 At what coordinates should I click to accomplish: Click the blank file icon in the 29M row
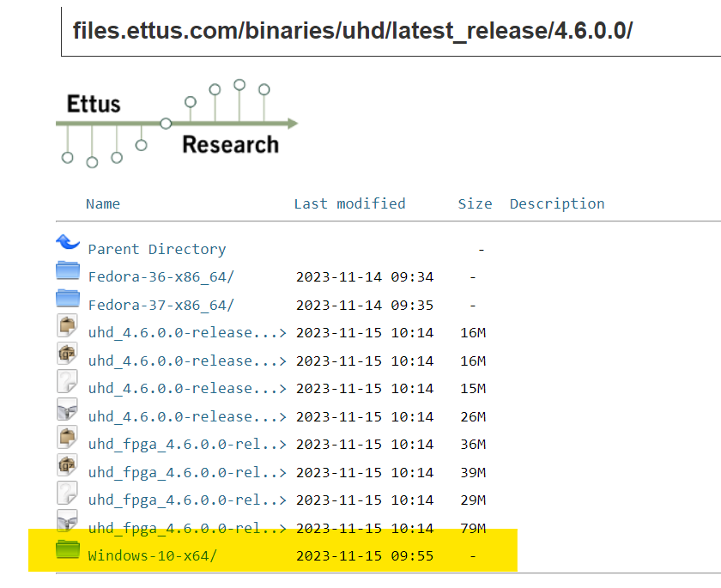pos(67,493)
